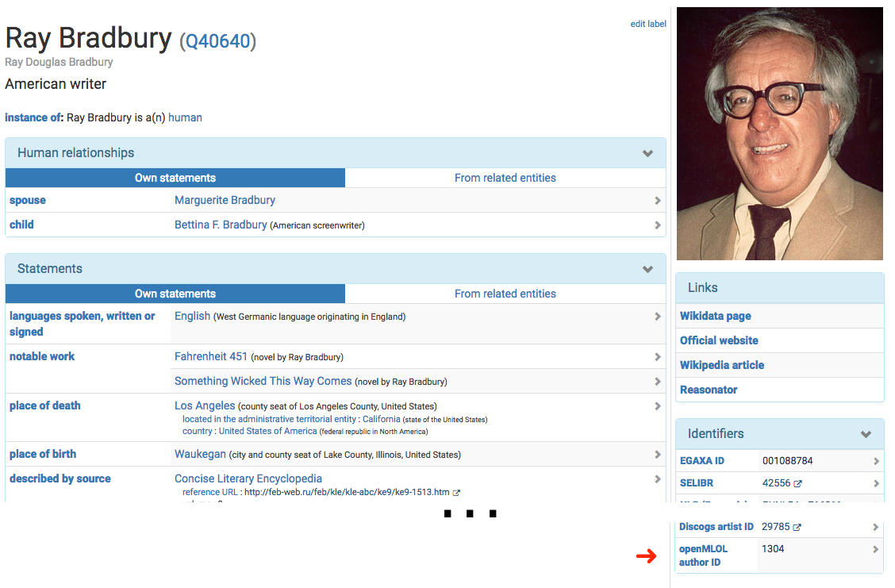Open the Wikipedia article link

pos(722,365)
